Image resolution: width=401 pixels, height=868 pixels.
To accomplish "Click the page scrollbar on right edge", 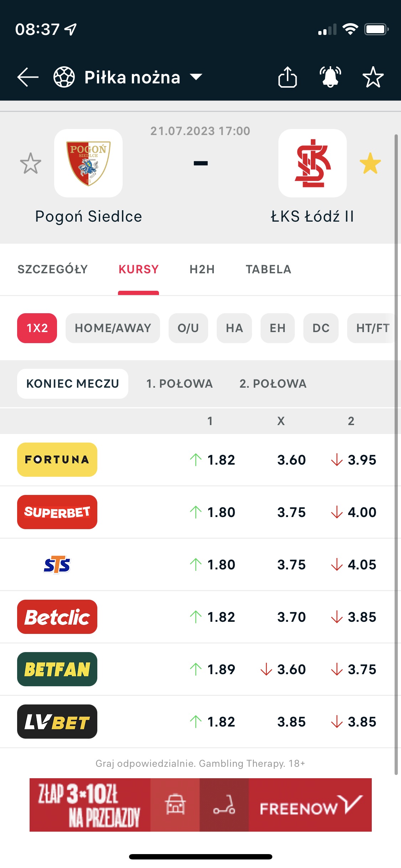I will pos(396,428).
